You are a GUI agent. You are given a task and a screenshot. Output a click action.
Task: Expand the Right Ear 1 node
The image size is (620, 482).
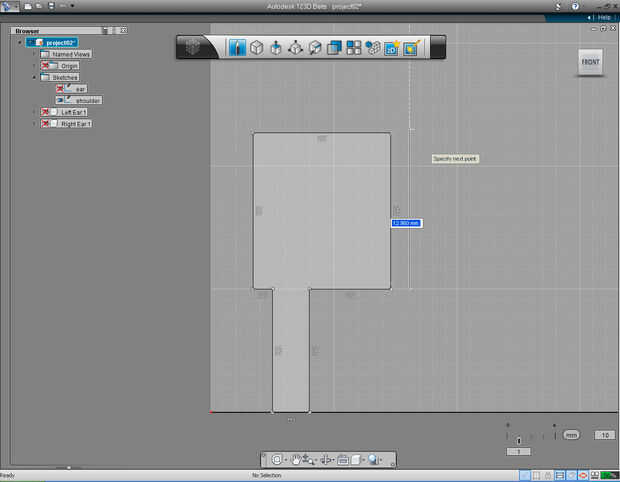34,123
